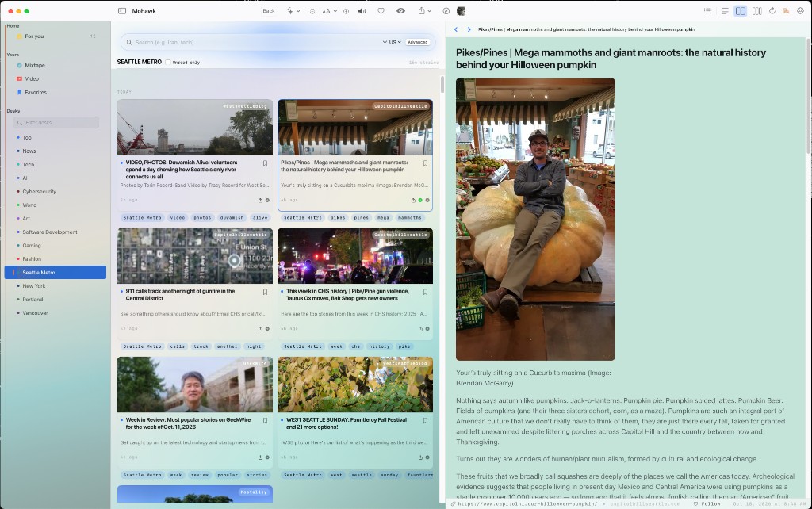
Task: Click the feed list scrollbar
Action: (x=442, y=84)
